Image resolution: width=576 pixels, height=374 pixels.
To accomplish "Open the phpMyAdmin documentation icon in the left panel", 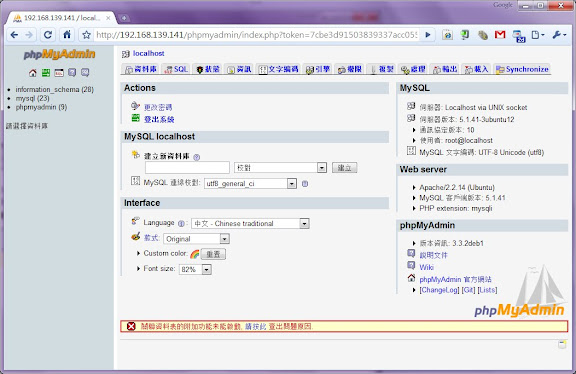I will [x=72, y=73].
